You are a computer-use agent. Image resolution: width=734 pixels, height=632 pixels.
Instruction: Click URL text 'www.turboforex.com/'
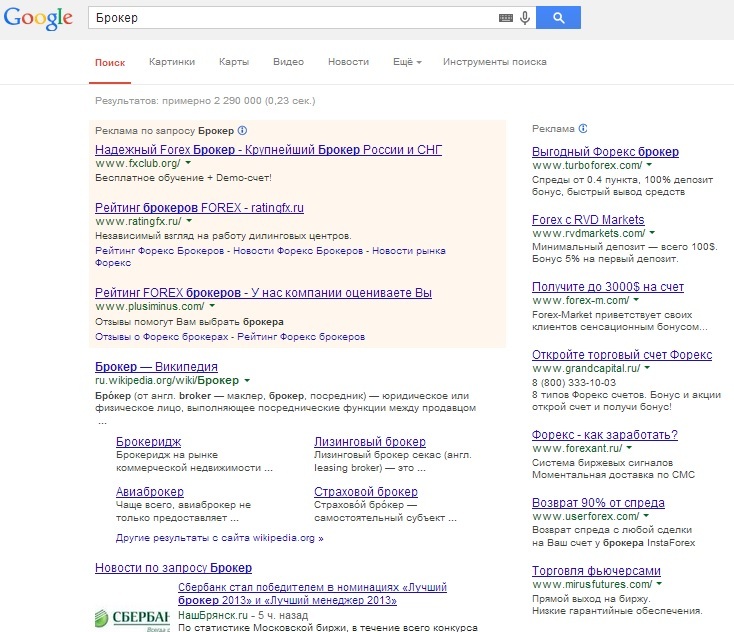[587, 165]
